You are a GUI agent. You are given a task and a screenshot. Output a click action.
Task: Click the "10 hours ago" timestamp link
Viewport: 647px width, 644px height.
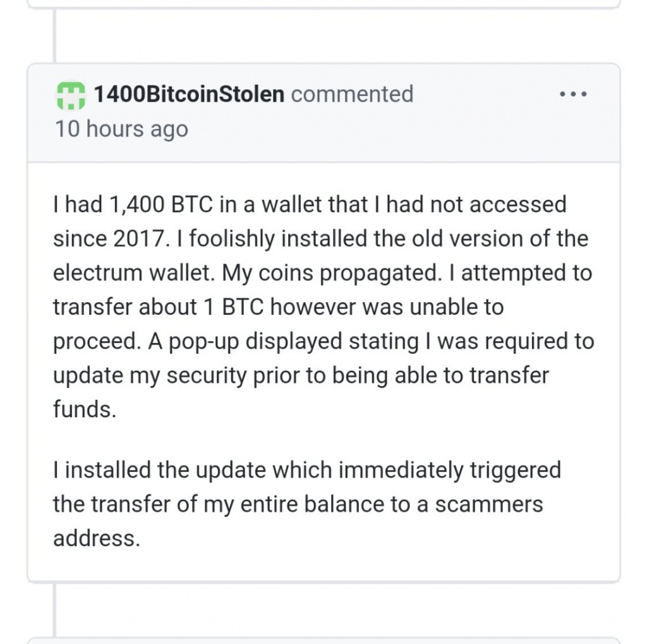click(121, 129)
